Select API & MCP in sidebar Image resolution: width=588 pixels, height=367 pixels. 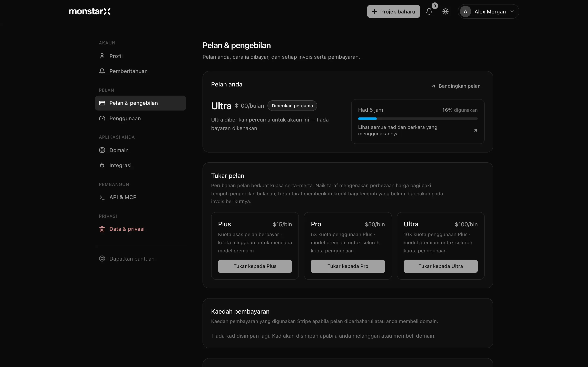tap(140, 197)
